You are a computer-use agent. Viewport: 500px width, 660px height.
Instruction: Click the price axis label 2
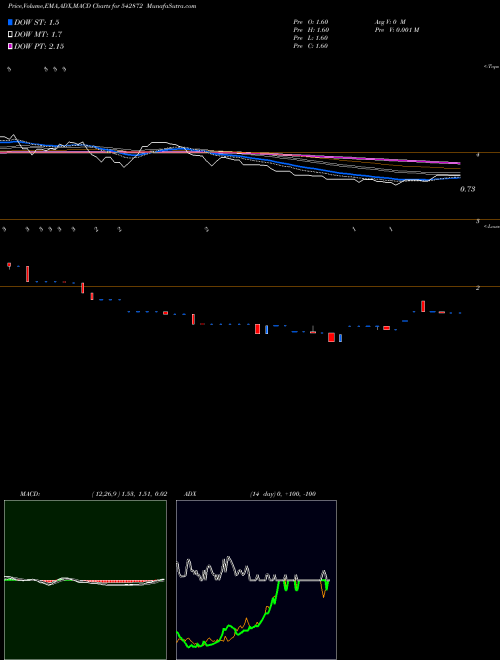(x=478, y=288)
